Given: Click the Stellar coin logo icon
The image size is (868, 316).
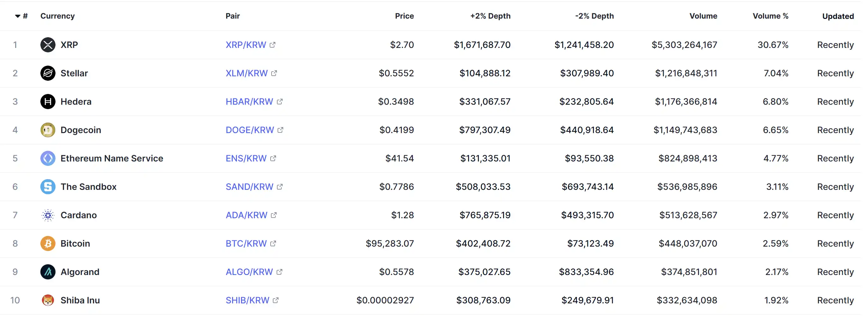Looking at the screenshot, I should (48, 73).
